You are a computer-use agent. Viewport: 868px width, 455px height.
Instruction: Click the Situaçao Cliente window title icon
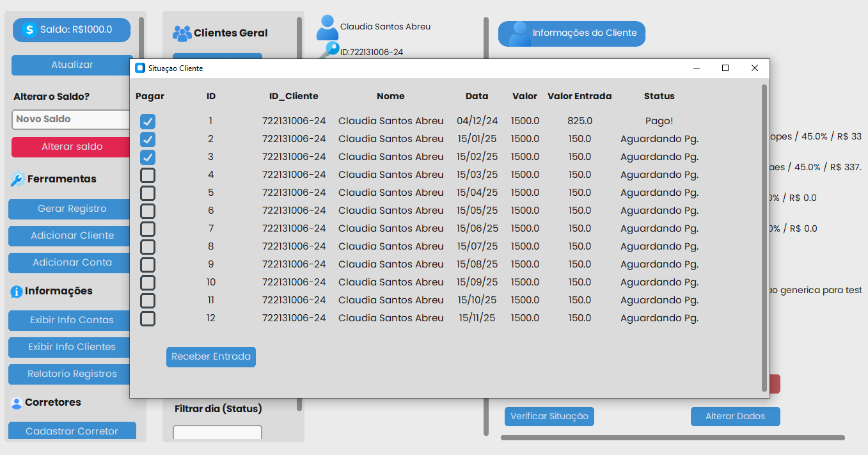click(x=140, y=68)
